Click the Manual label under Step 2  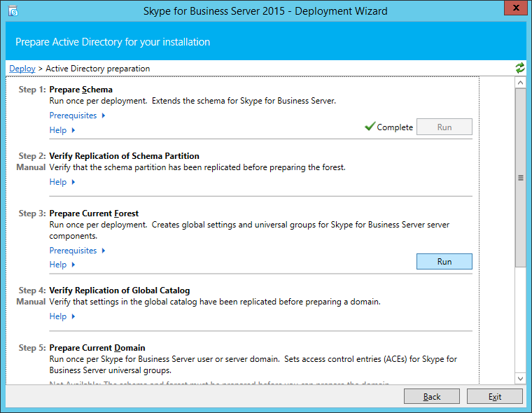(31, 167)
